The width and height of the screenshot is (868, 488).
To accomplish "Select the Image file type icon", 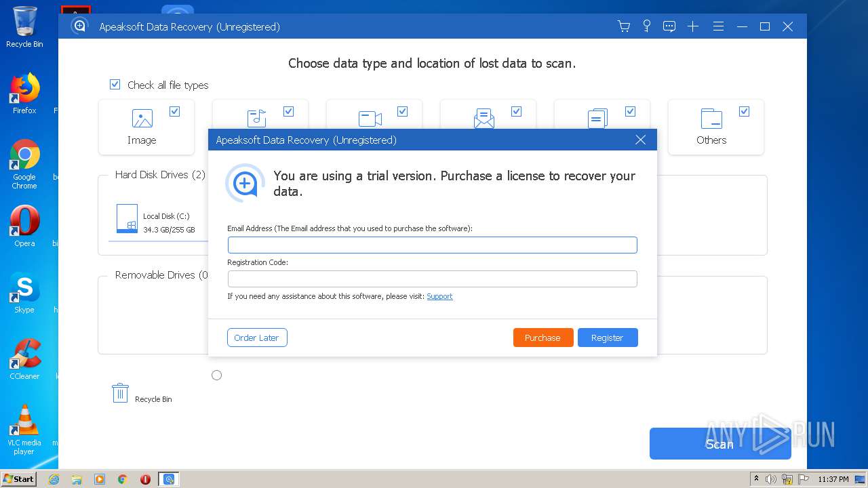I will pos(142,119).
